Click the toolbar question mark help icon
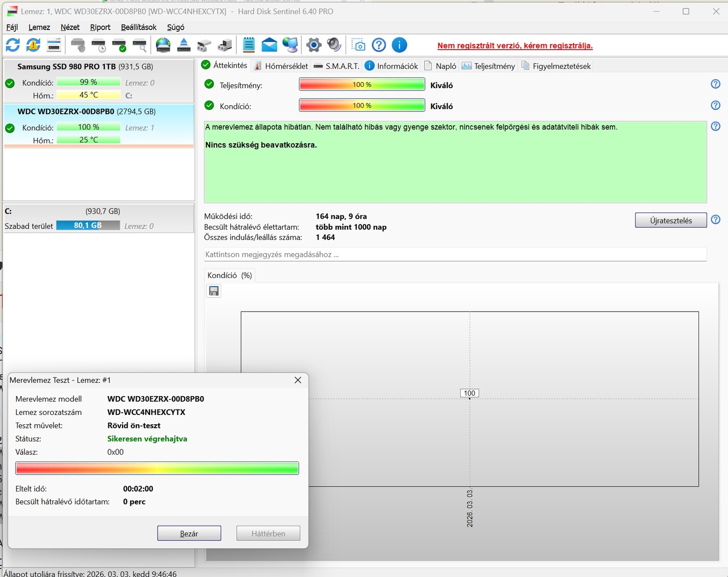The image size is (728, 577). point(379,45)
